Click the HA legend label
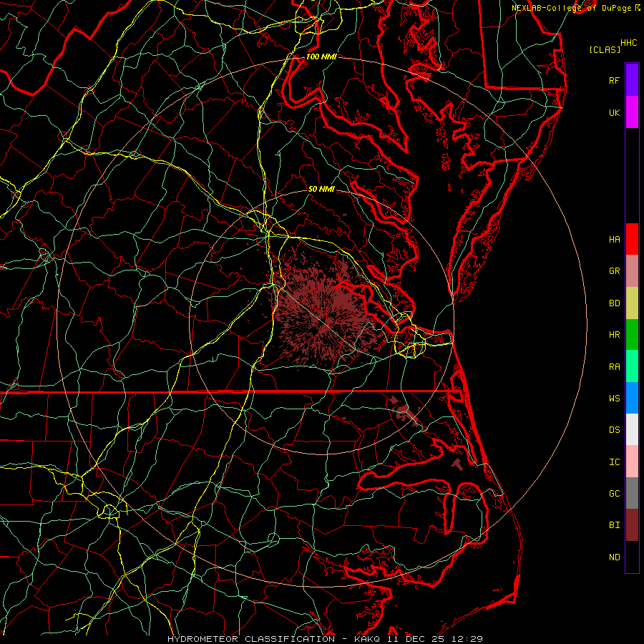This screenshot has height=644, width=644. click(x=615, y=240)
